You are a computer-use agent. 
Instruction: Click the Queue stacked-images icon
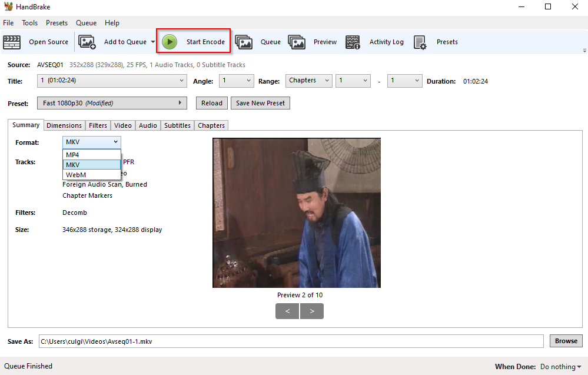pyautogui.click(x=244, y=42)
